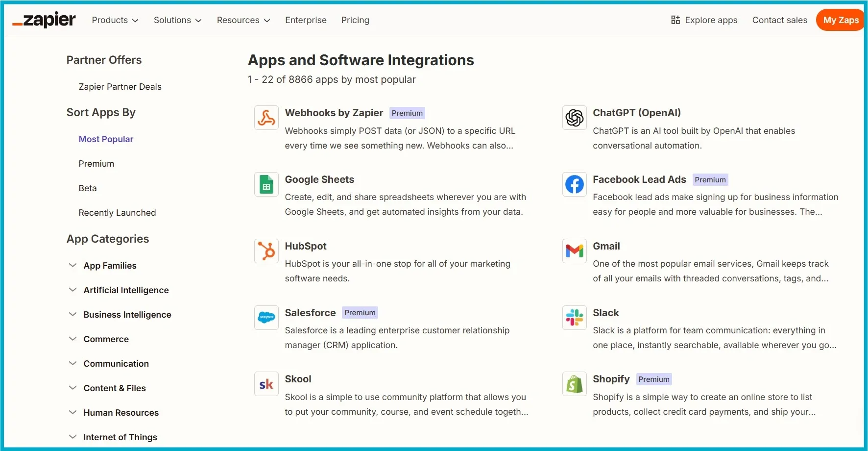868x451 pixels.
Task: Open the ChatGPT (OpenAI) icon
Action: pos(574,117)
